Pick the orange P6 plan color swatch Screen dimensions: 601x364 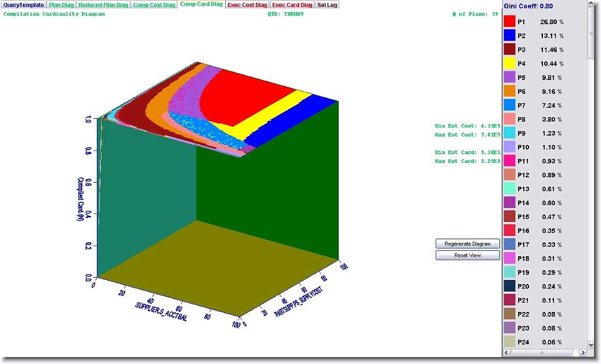(x=510, y=92)
